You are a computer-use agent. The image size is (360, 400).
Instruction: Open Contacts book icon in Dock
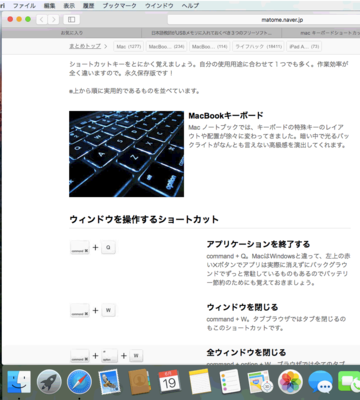140,382
